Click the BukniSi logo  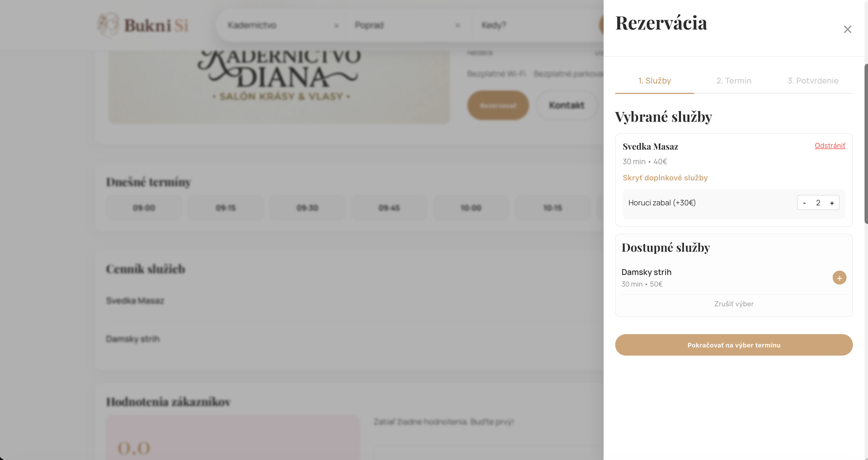pyautogui.click(x=143, y=25)
